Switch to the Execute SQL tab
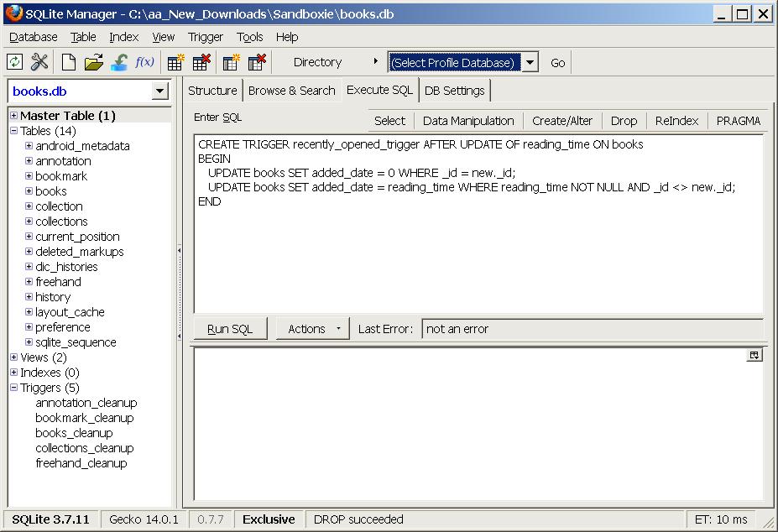This screenshot has height=532, width=778. point(379,90)
